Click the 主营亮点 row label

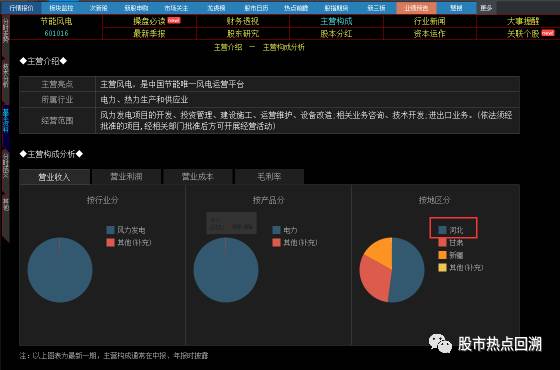(x=57, y=84)
